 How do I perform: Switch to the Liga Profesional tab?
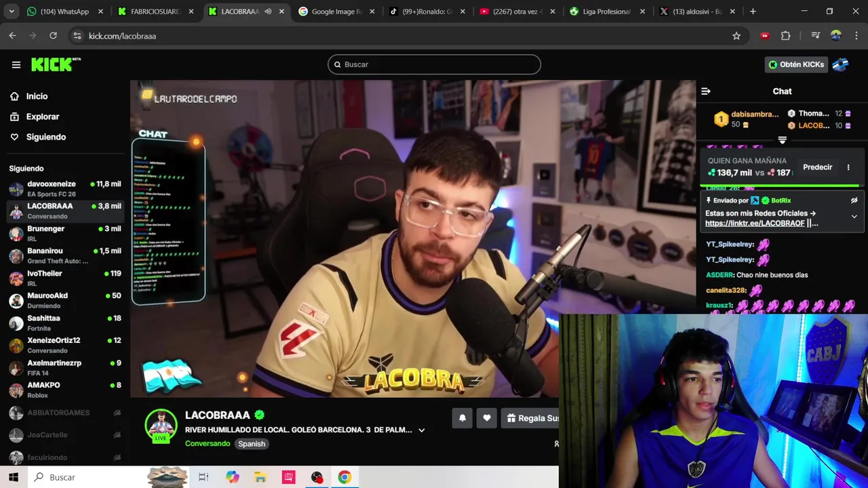pyautogui.click(x=608, y=12)
